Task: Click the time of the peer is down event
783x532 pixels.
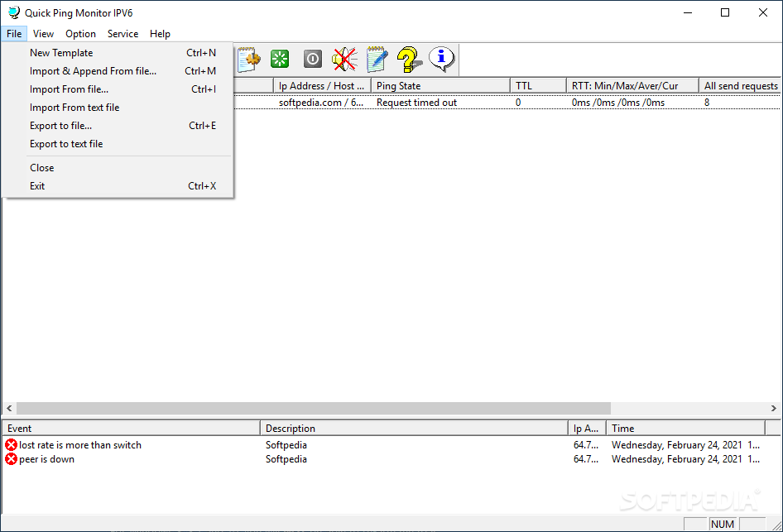Action: pyautogui.click(x=685, y=458)
